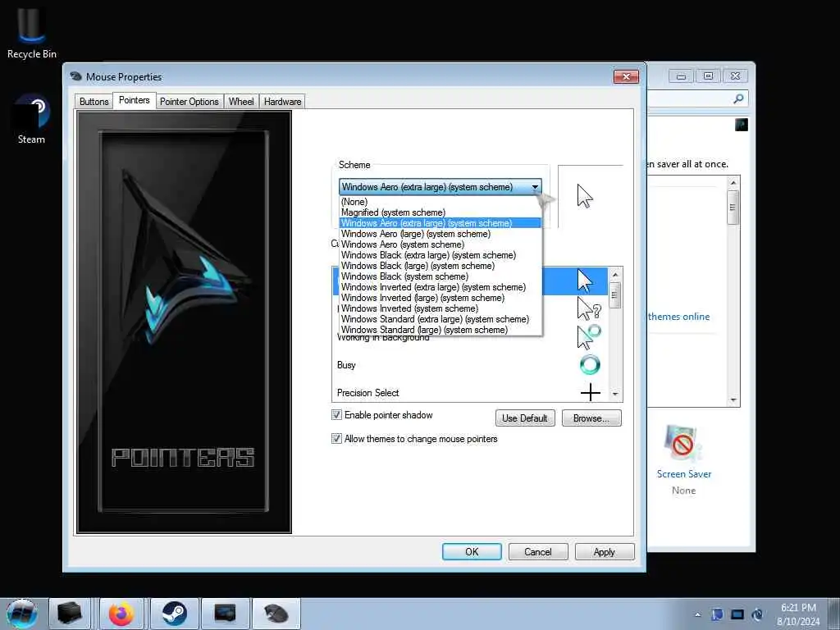The width and height of the screenshot is (840, 630).
Task: Click Personalization theme list scroll-up arrow
Action: coord(733,183)
